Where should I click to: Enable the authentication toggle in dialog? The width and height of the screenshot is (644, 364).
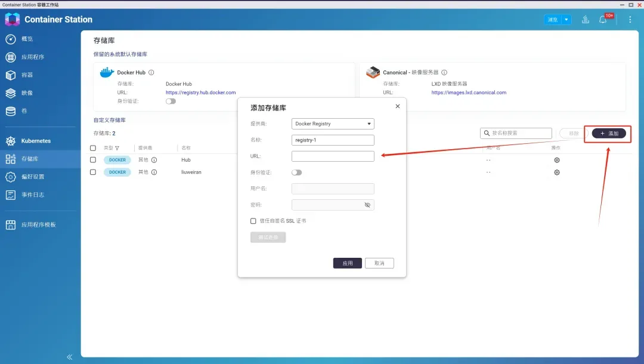point(296,172)
